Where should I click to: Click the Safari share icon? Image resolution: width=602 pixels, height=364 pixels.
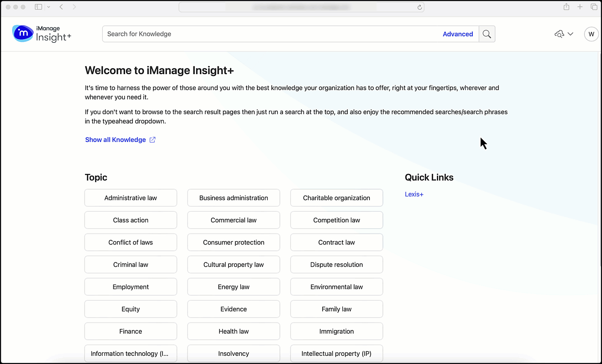(566, 7)
